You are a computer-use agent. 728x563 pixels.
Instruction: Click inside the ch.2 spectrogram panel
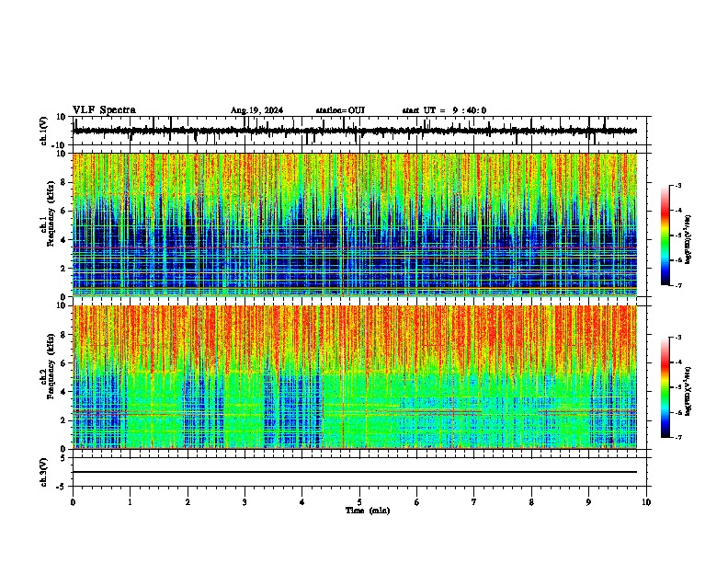tap(355, 377)
